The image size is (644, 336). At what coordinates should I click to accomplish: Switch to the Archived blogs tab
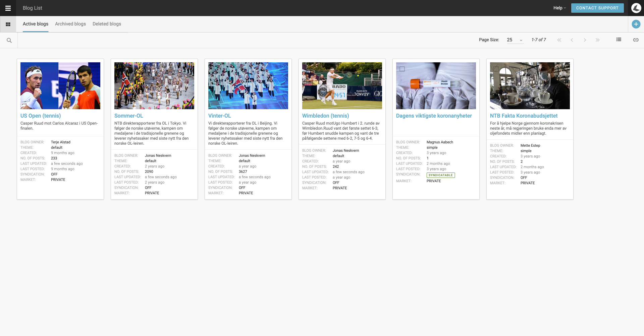70,24
